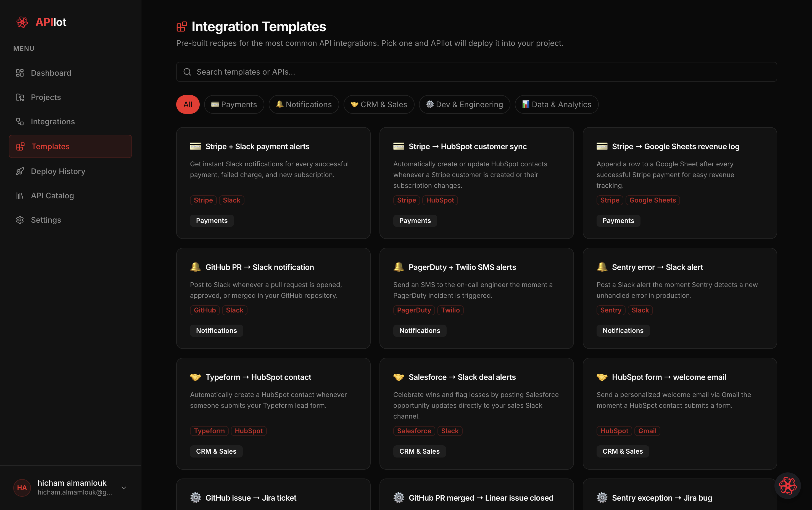Click handshake icon on Typeform card

[x=195, y=377]
